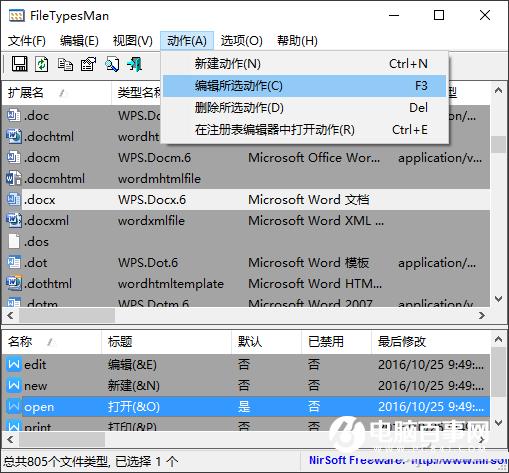Click the 新建(&N) title cell
This screenshot has width=509, height=473.
[134, 386]
